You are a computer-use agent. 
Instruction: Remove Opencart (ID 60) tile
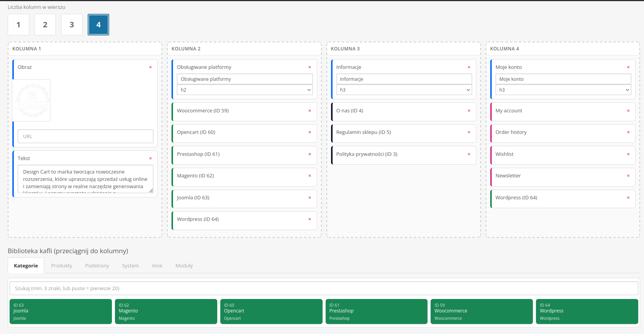pos(310,132)
